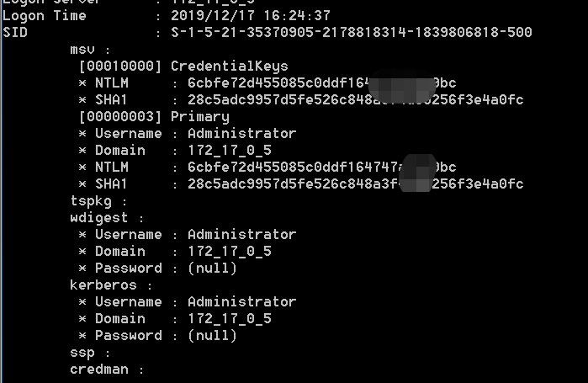
Task: Click the Logon Time value 2019/12/17 16:24:37
Action: coord(251,16)
